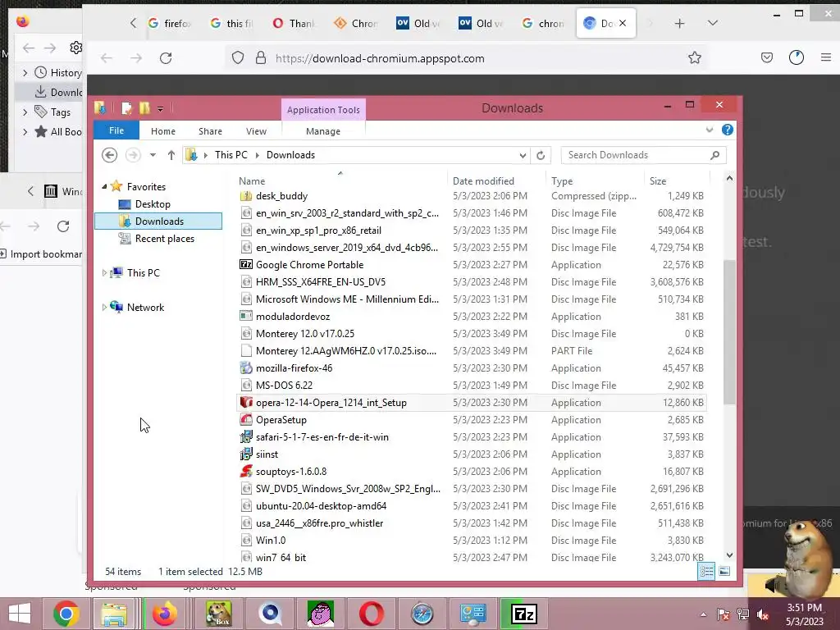The width and height of the screenshot is (840, 630).
Task: Select the Win1.0 disc image
Action: point(471,540)
